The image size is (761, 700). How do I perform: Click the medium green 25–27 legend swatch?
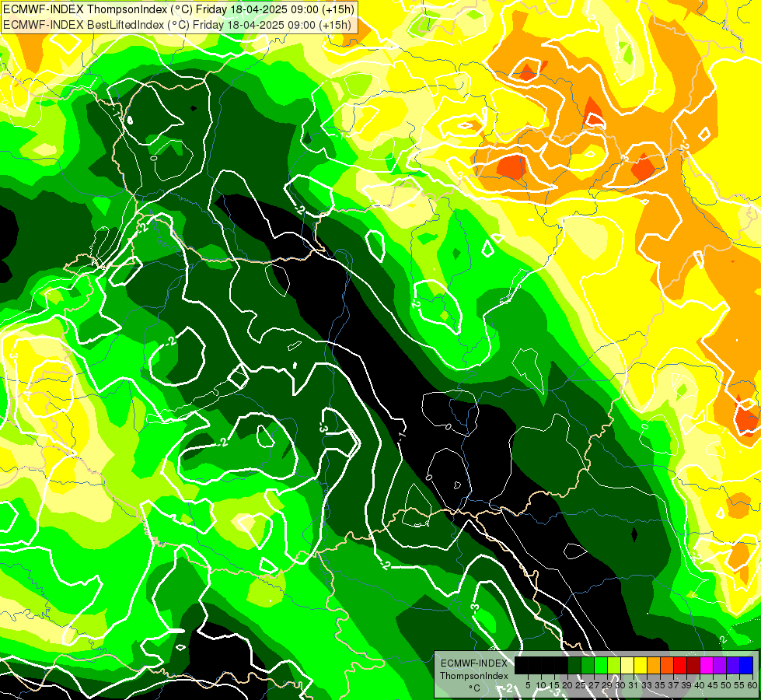pos(587,665)
